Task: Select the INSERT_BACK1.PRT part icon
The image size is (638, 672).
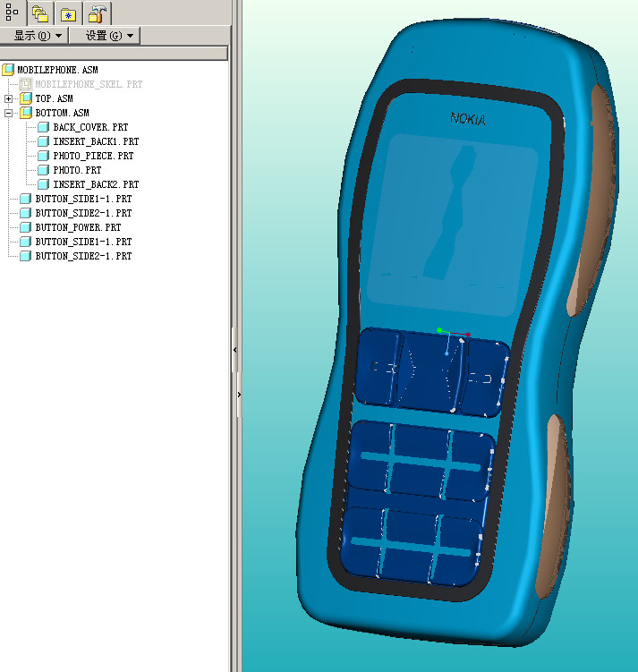Action: click(x=43, y=141)
